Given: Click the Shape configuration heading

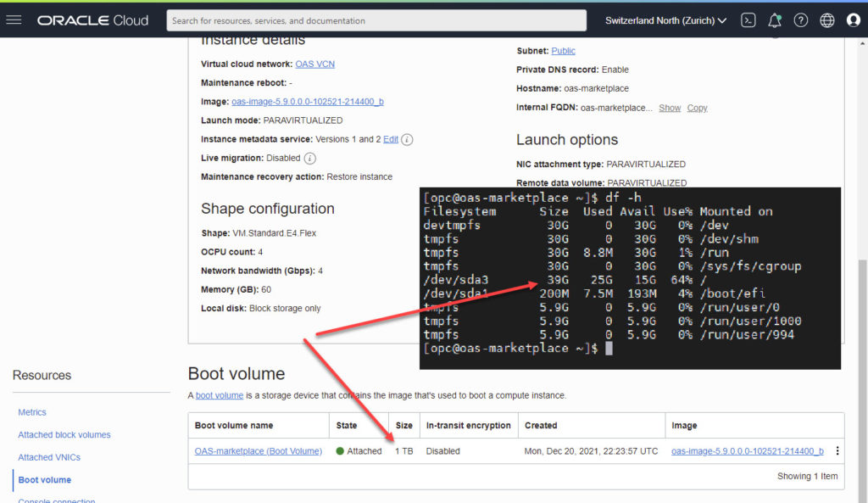Looking at the screenshot, I should tap(267, 209).
